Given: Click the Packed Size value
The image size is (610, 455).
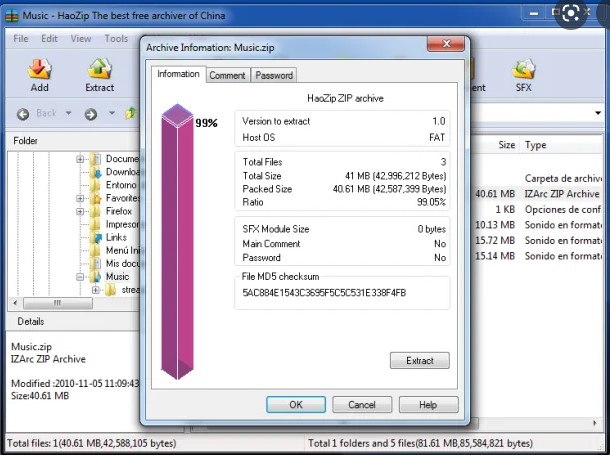Looking at the screenshot, I should (389, 189).
